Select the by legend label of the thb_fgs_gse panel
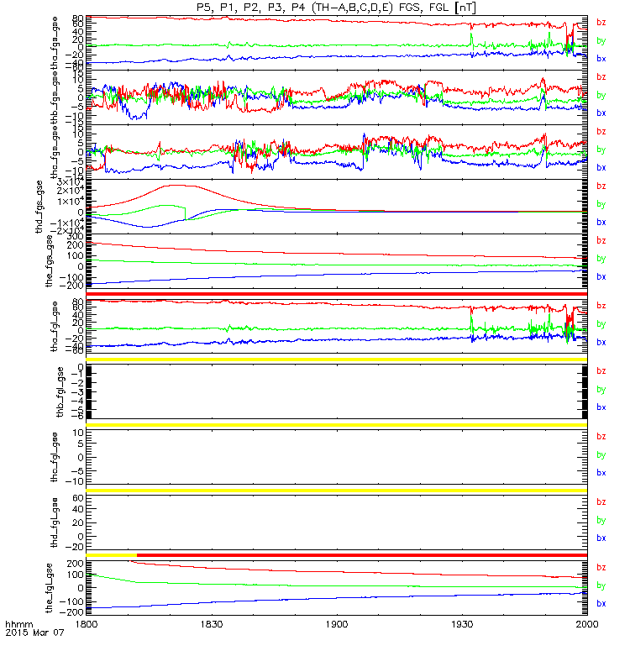This screenshot has height=672, width=630. click(601, 95)
